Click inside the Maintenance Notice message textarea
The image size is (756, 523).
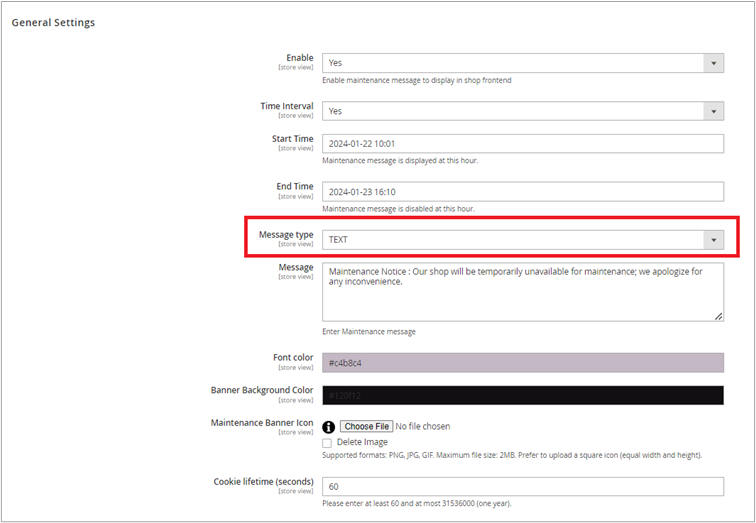tap(522, 292)
